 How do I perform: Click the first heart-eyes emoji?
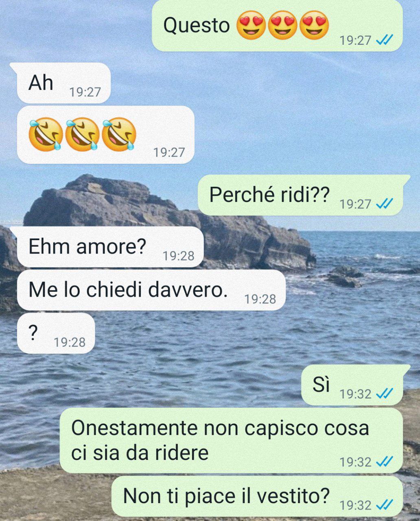(x=251, y=25)
